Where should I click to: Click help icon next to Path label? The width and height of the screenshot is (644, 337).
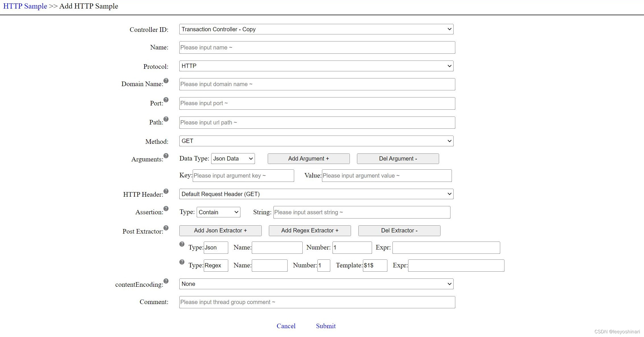click(x=166, y=119)
